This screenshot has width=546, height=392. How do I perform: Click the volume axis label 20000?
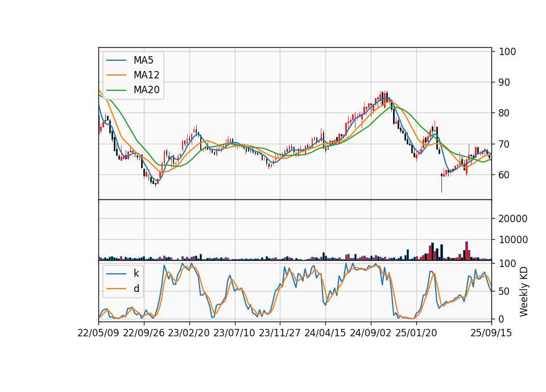513,218
